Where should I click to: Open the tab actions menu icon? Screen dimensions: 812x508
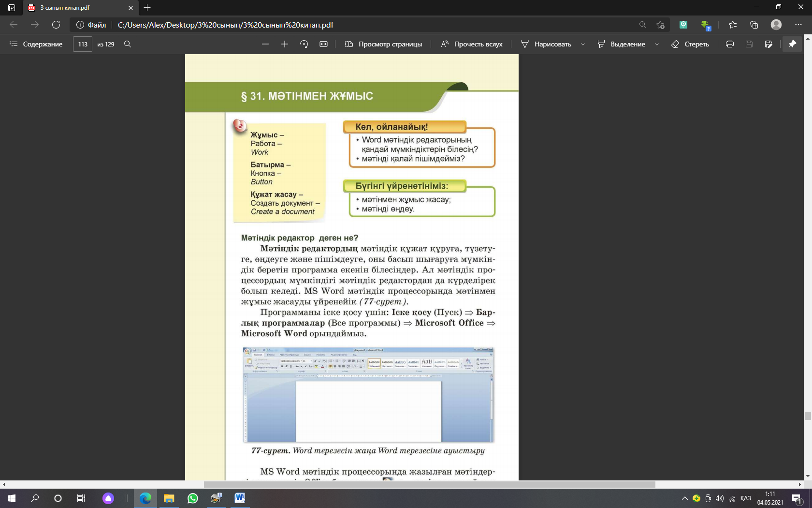click(12, 8)
